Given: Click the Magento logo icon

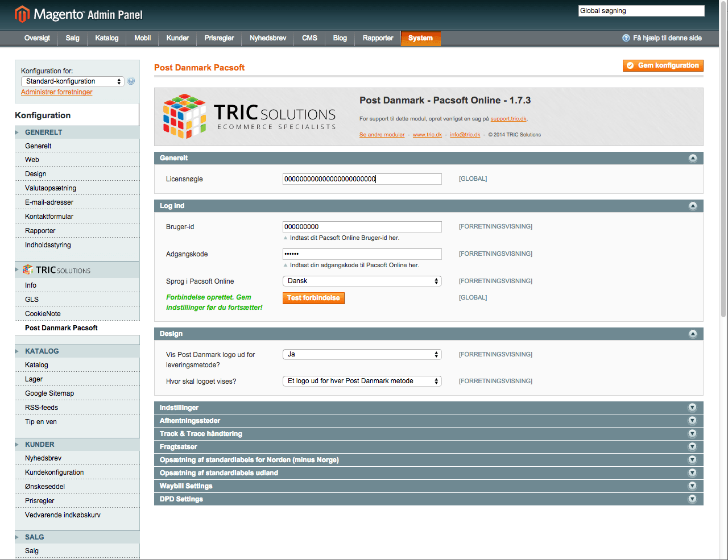Looking at the screenshot, I should point(22,14).
